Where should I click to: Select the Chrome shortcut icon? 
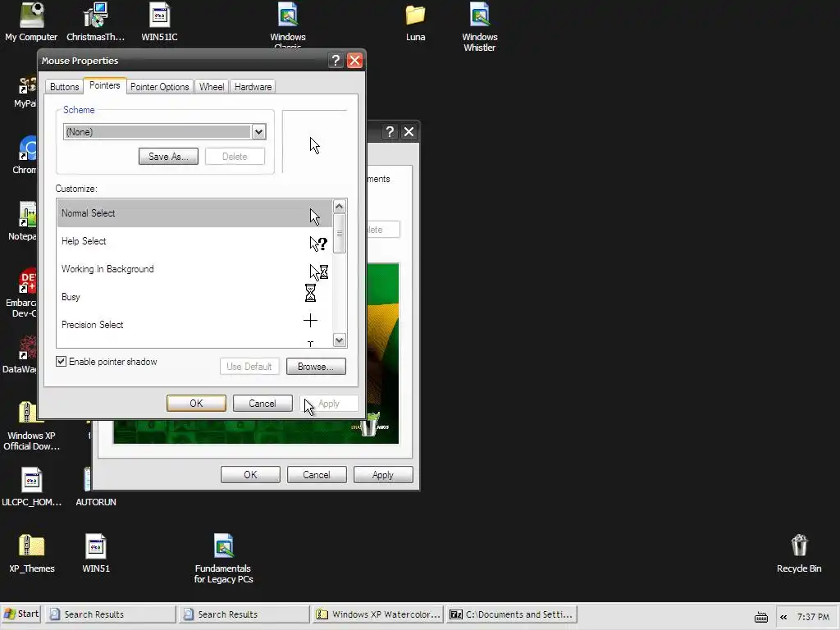25,155
